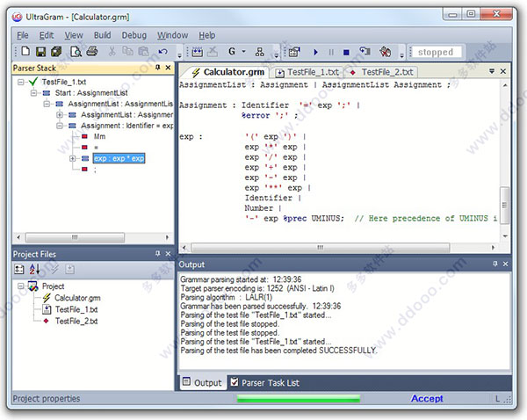Open the editor tab list dropdown

pos(492,71)
